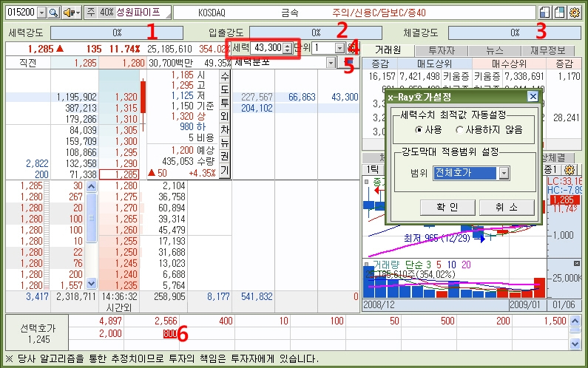Screen dimensions: 588x368
Task: Open the 범위 전체호가 combo box arrow
Action: pyautogui.click(x=504, y=173)
